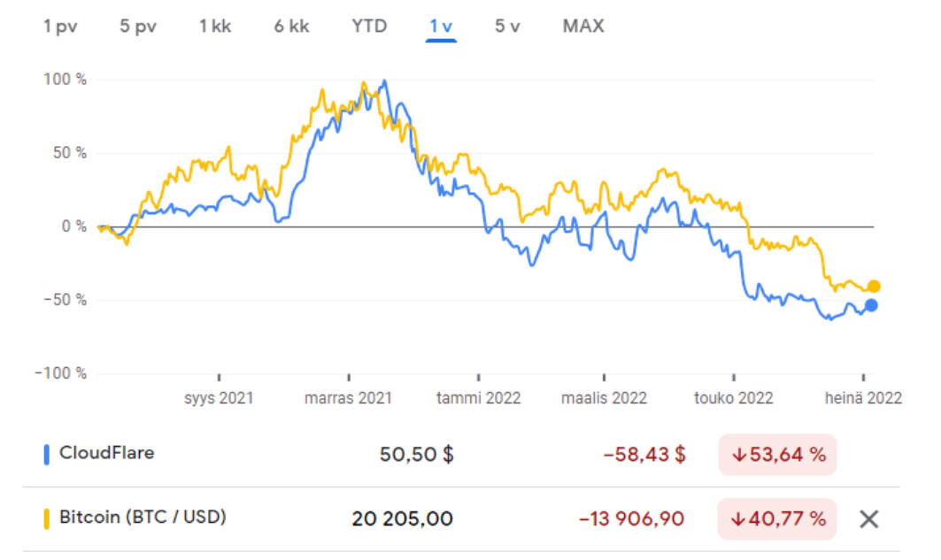Viewport: 941px width, 560px height.
Task: Select the 1 pv time range tab
Action: pyautogui.click(x=60, y=27)
